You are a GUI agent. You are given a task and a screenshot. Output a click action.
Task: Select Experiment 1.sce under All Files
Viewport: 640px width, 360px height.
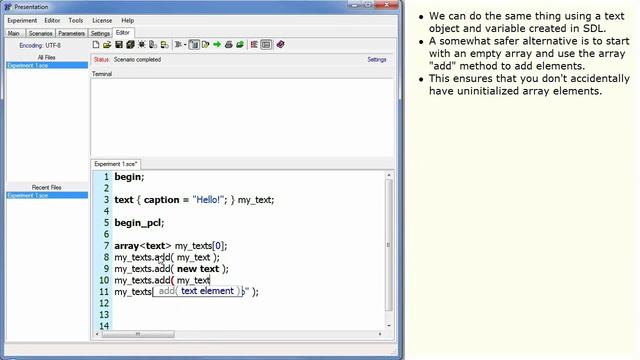47,65
